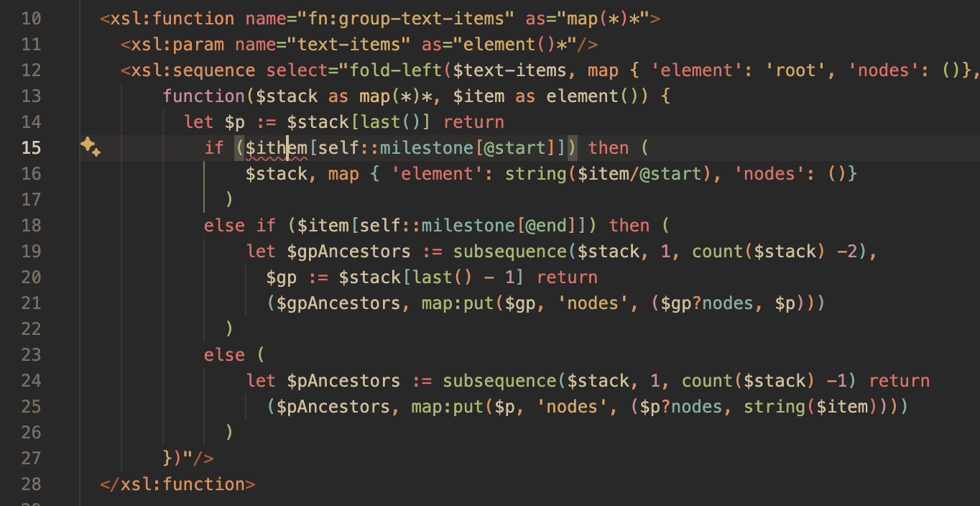The image size is (980, 506).
Task: Click line number 28 in gutter
Action: coord(31,484)
